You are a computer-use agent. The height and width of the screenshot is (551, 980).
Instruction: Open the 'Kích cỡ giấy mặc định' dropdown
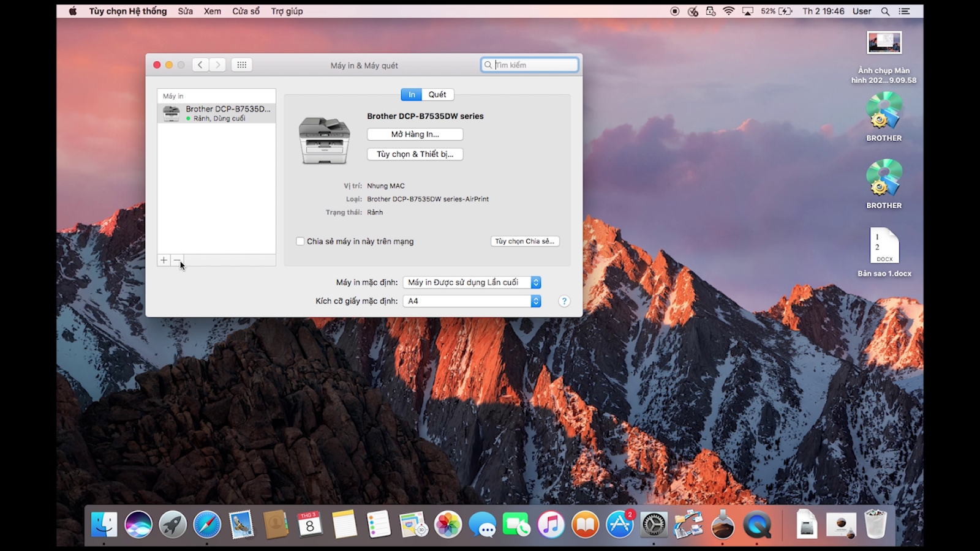click(x=471, y=301)
